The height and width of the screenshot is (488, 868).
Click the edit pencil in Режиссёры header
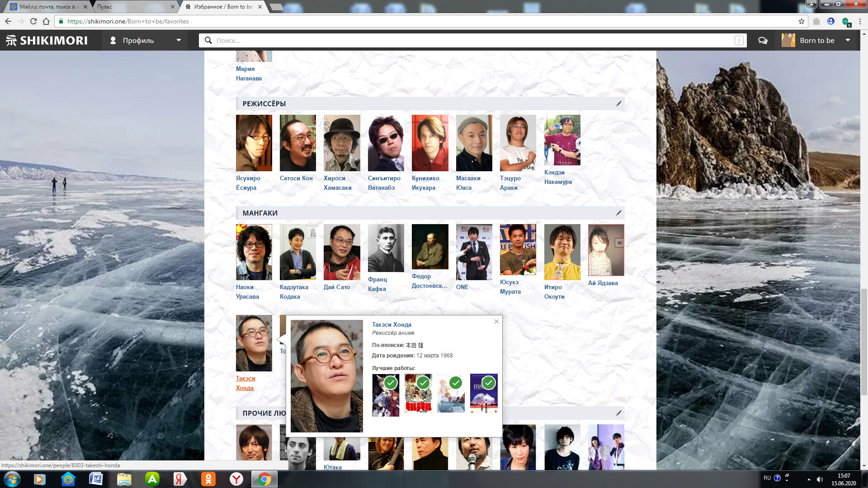(618, 103)
